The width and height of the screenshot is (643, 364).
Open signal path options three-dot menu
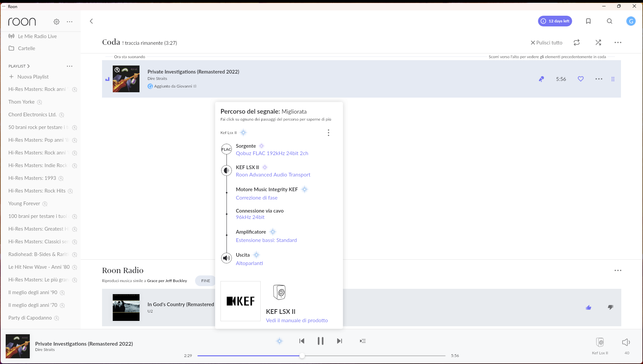[x=329, y=133]
